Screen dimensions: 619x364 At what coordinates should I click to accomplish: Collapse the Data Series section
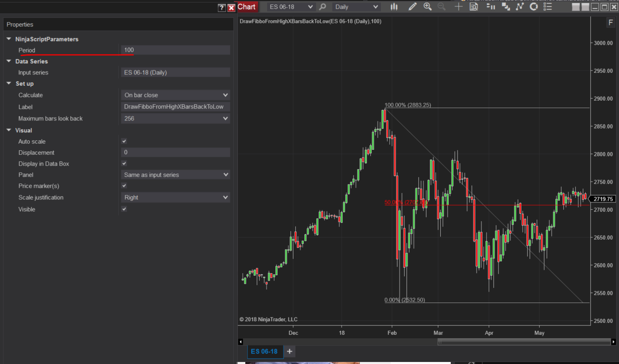[8, 61]
